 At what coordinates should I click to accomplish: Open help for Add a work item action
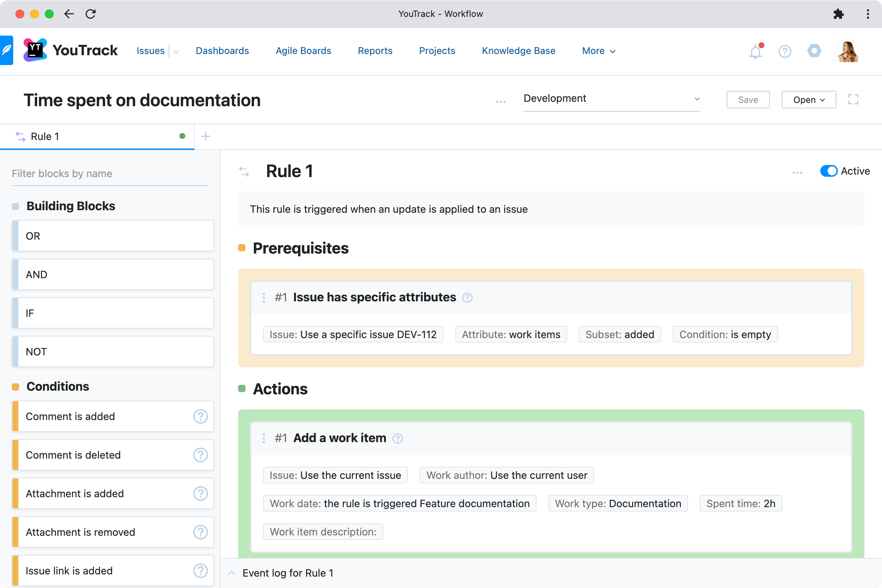coord(398,438)
